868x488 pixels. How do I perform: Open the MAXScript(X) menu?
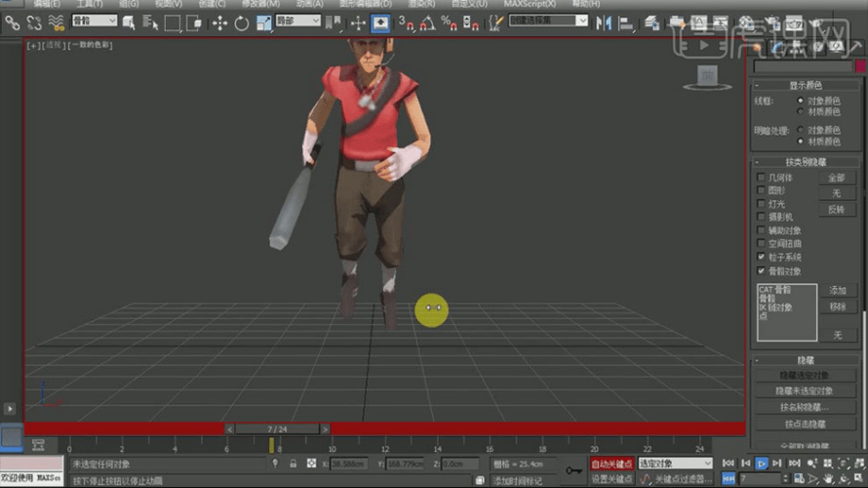(x=530, y=4)
